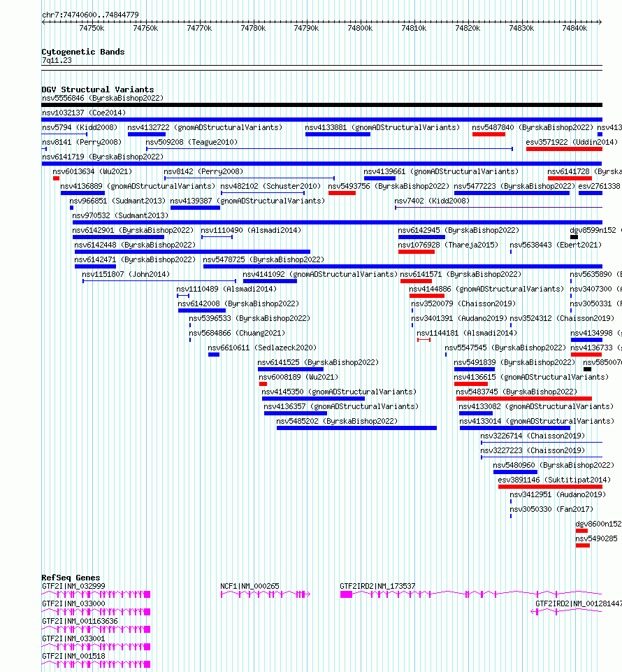The height and width of the screenshot is (672, 622).
Task: Select nsv4145350 gnomAD variant label
Action: [339, 392]
